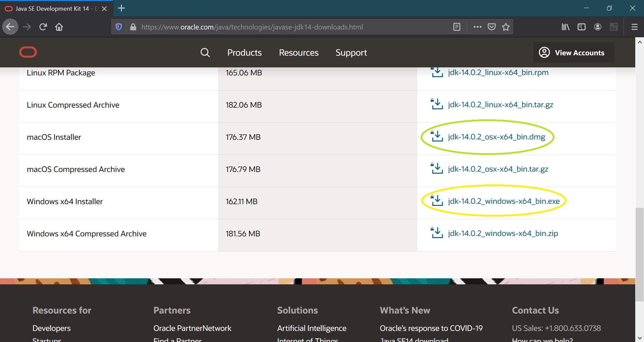Viewport: 644px width, 342px height.
Task: Click the forward navigation arrow
Action: click(x=27, y=27)
